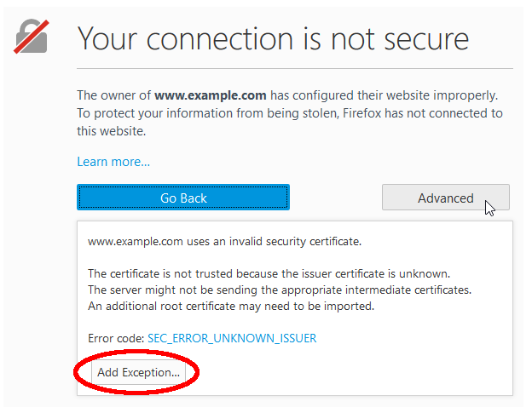Screen dimensions: 532x413
Task: Click the SEC_ERROR_UNKNOWN_ISSUER error code link
Action: [x=232, y=338]
